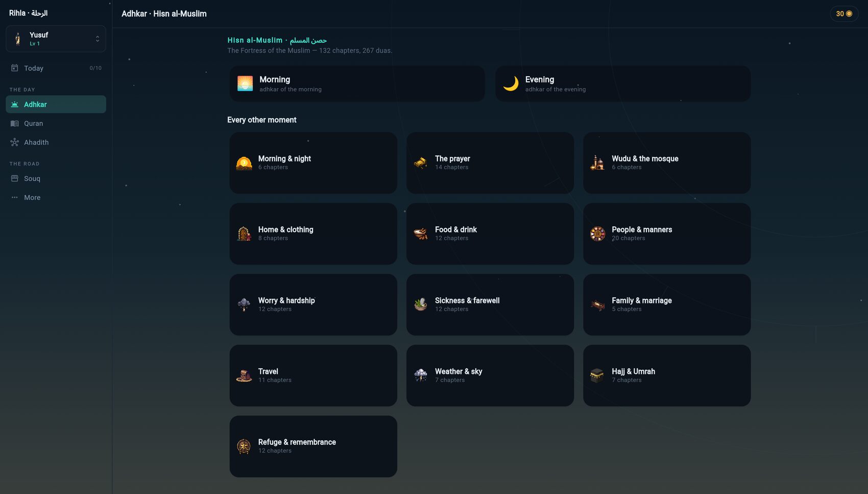Click the '20 chapters' label under People & manners
The width and height of the screenshot is (868, 494).
pos(629,239)
